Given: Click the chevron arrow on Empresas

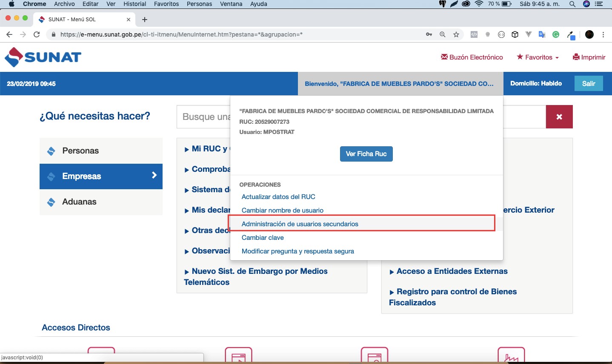Looking at the screenshot, I should click(x=154, y=175).
